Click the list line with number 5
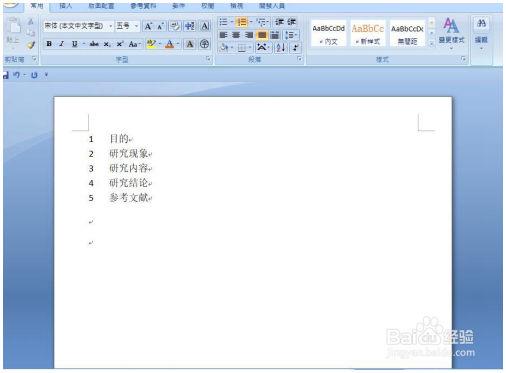Screen dimensions: 506x373 click(x=120, y=198)
